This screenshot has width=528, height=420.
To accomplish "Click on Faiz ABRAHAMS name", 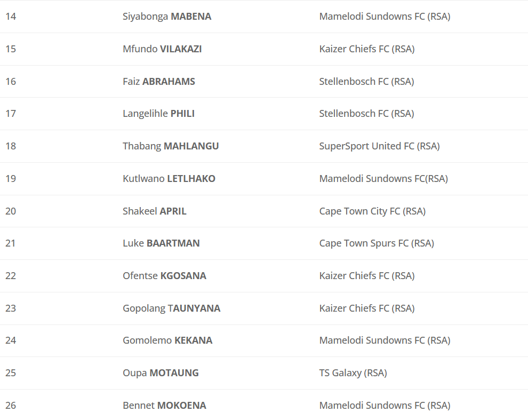I will [159, 82].
